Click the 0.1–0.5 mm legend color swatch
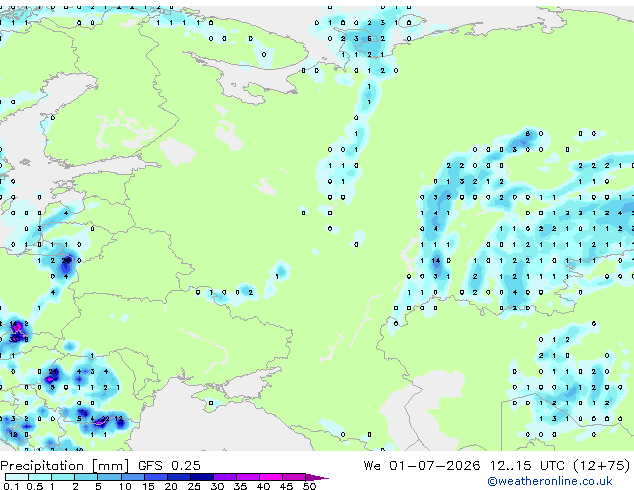The image size is (634, 490). click(17, 477)
